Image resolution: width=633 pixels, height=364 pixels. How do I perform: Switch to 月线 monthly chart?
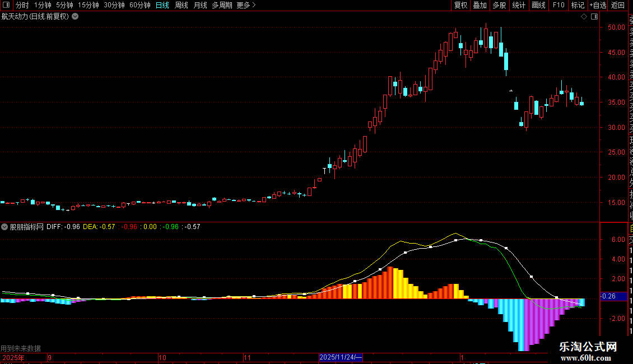click(200, 5)
